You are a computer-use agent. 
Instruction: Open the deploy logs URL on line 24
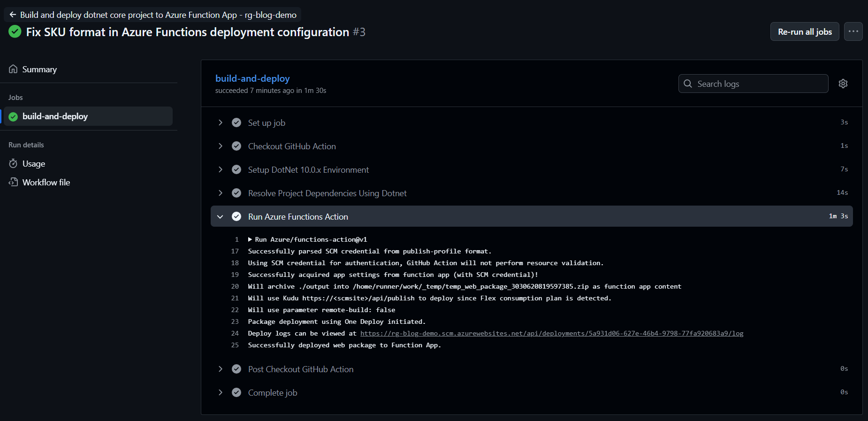552,333
